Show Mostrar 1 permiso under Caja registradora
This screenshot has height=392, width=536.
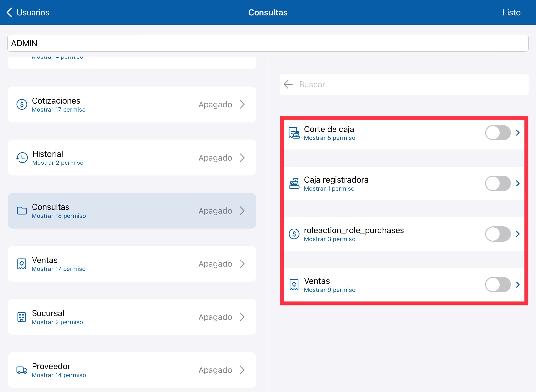329,189
